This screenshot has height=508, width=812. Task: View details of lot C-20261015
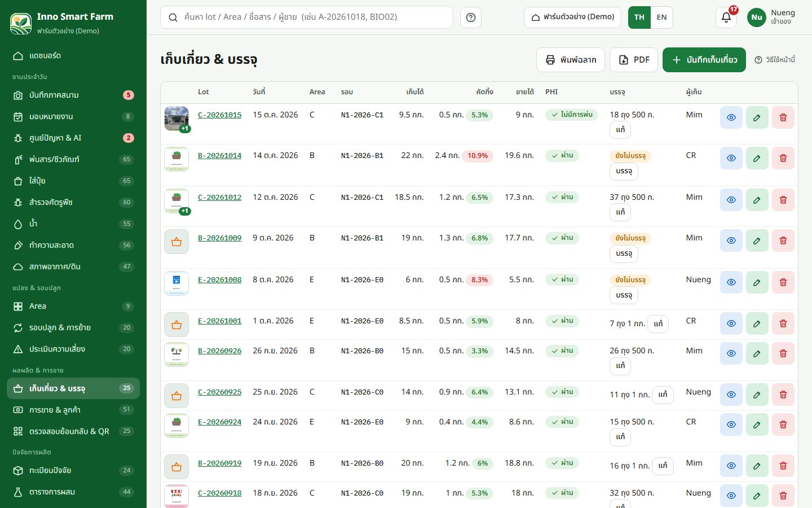pyautogui.click(x=731, y=117)
